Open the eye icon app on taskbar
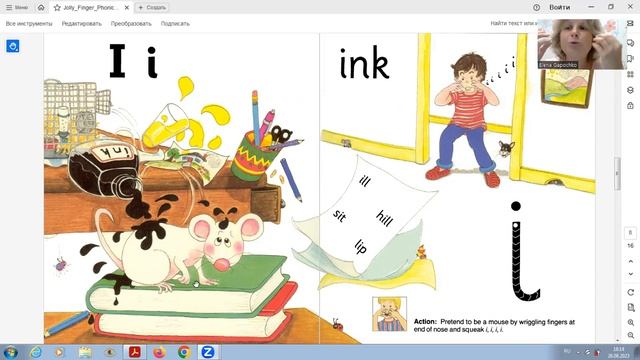The image size is (640, 360). [x=109, y=352]
